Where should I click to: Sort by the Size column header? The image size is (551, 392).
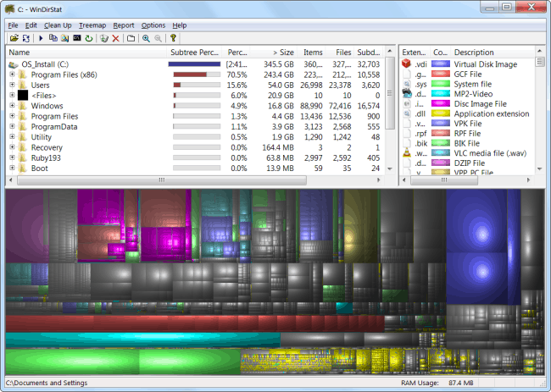click(x=273, y=52)
